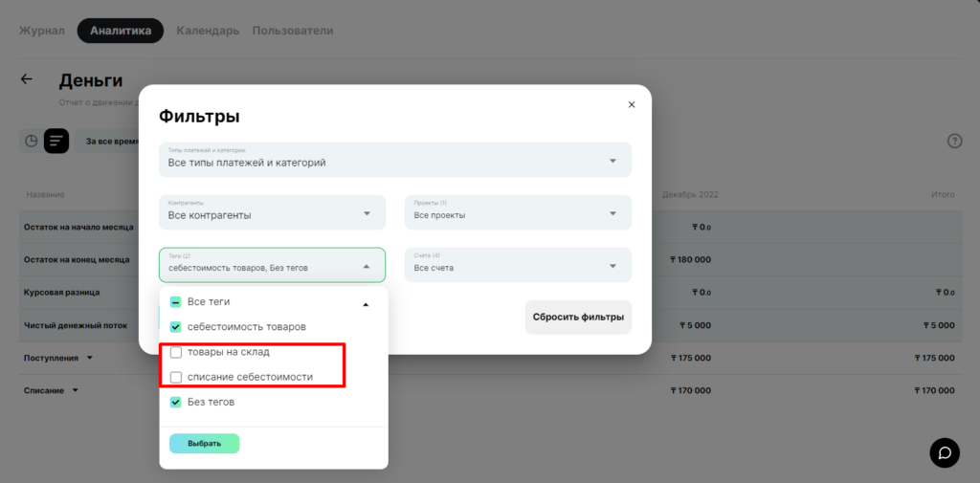Click the back arrow next to Деньги
The width and height of the screenshot is (980, 483).
26,79
